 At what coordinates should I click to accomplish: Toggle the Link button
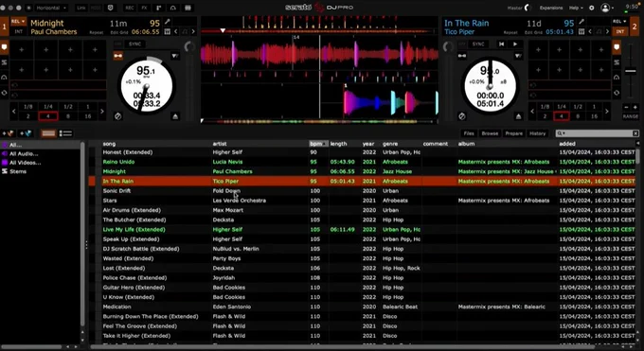pos(81,8)
